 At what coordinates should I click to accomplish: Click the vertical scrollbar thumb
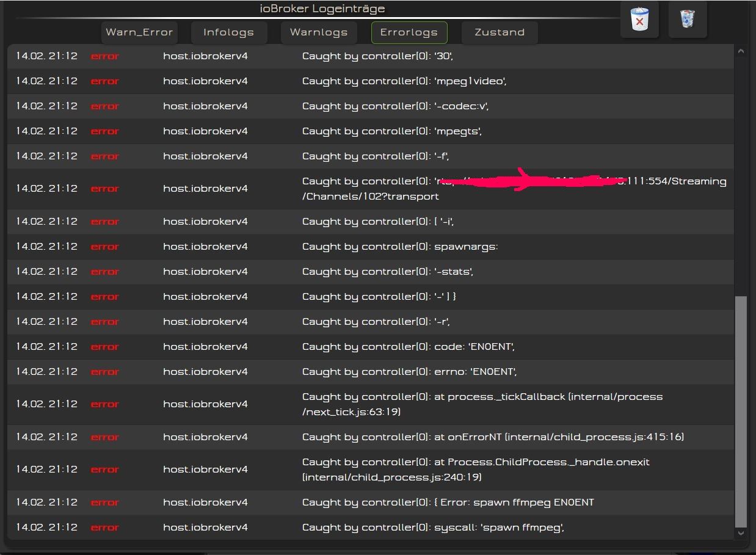click(x=741, y=412)
